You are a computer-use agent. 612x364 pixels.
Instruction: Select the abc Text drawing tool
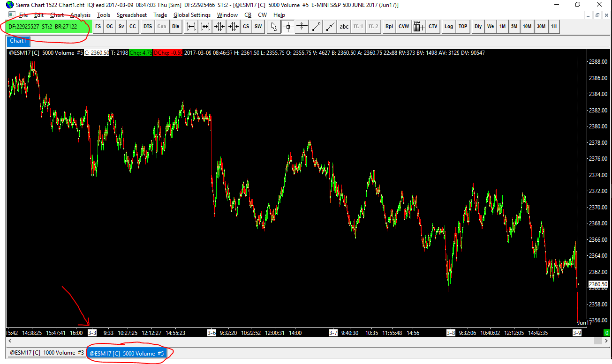pyautogui.click(x=344, y=27)
